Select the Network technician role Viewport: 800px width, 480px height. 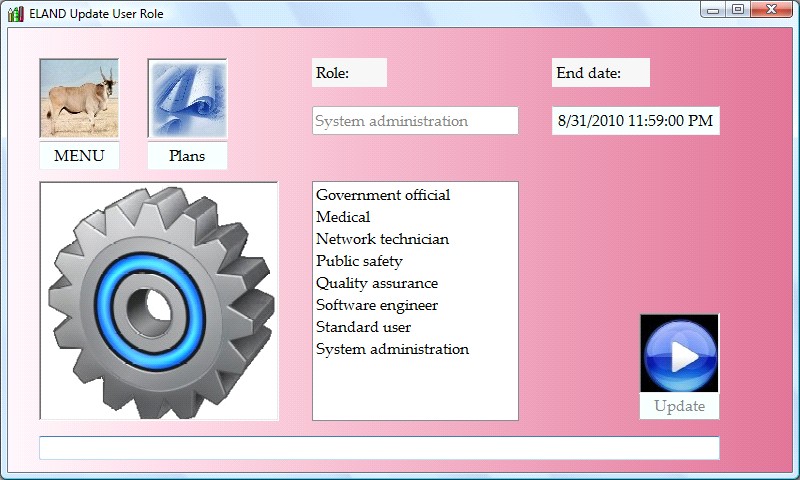point(382,239)
